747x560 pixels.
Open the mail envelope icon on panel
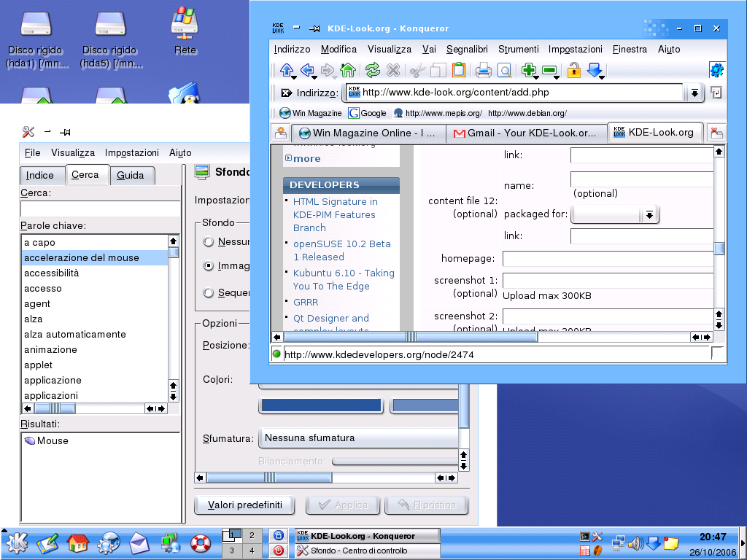[x=139, y=543]
